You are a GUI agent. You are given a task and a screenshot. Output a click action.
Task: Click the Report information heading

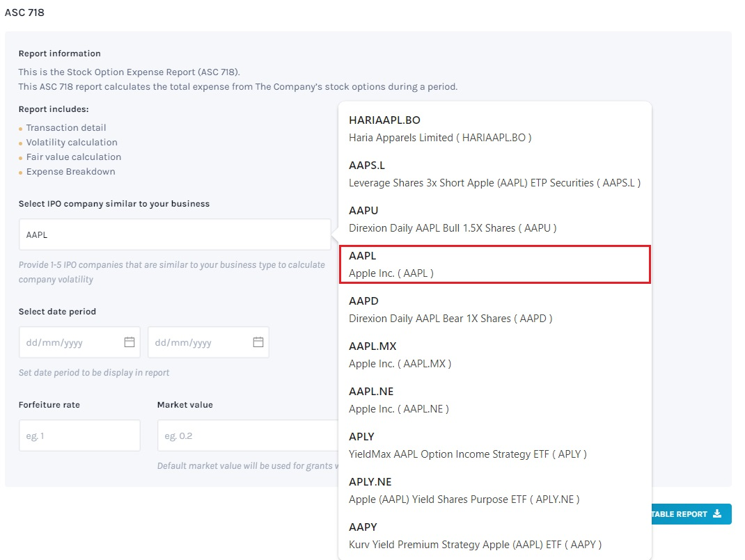60,54
